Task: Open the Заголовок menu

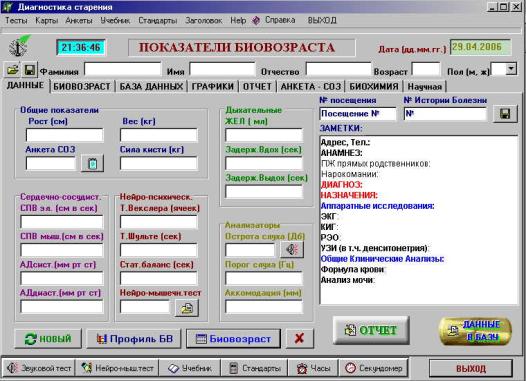Action: tap(204, 20)
